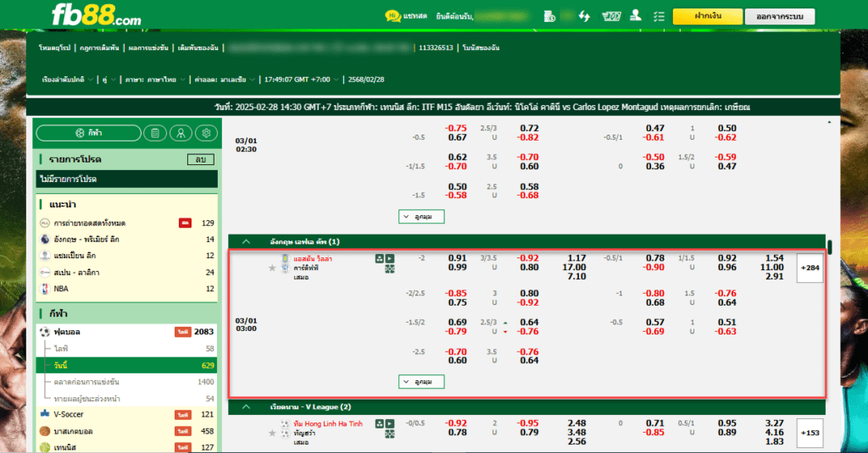Click the La Liga logo icon
The height and width of the screenshot is (453, 868).
click(x=45, y=272)
